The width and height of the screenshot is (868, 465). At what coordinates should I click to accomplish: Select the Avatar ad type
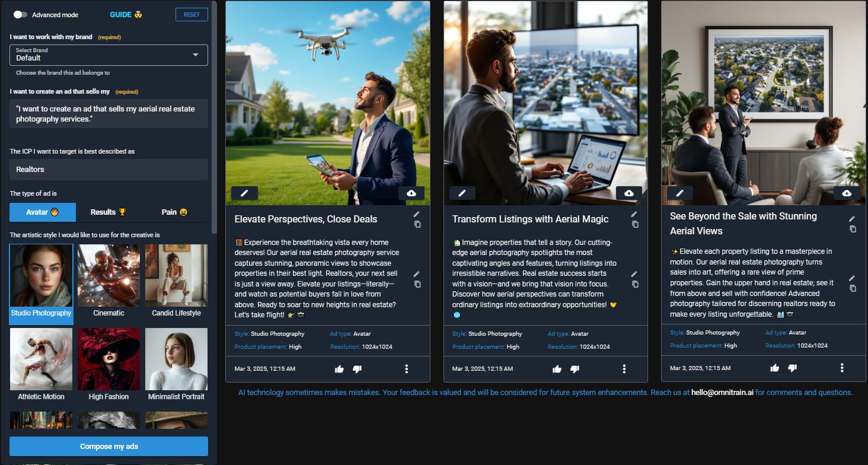click(x=43, y=212)
